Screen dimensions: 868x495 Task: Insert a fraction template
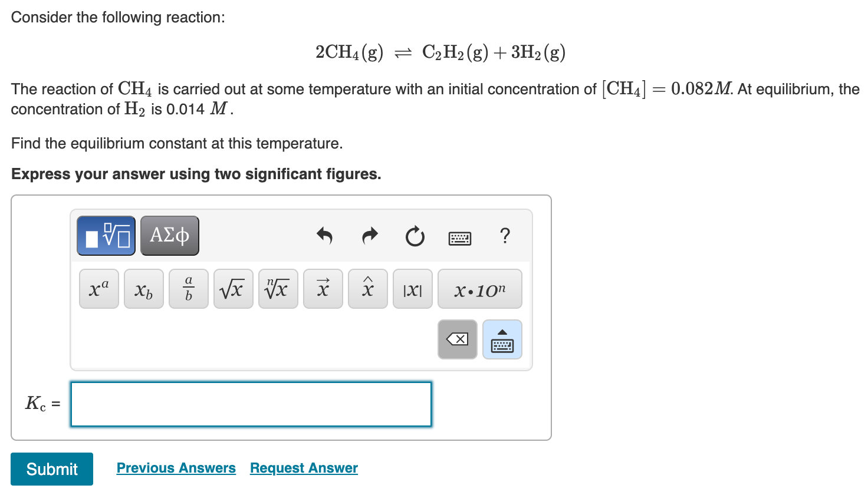[x=188, y=288]
